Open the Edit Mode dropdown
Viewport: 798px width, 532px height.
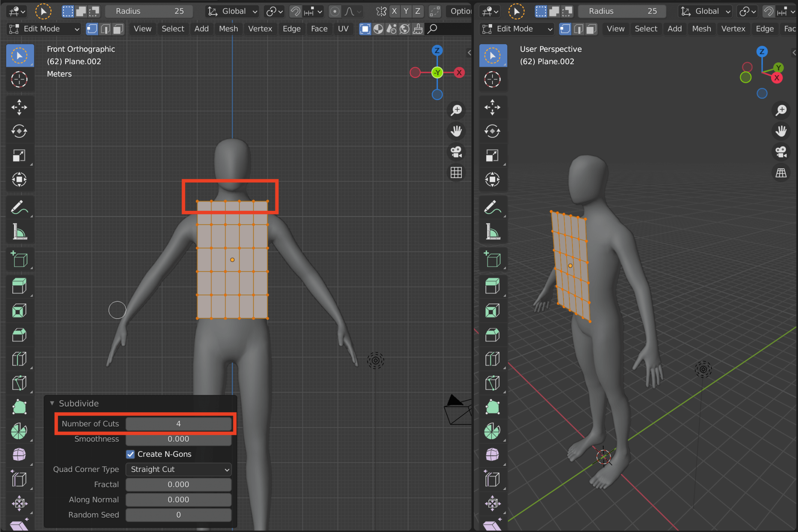tap(43, 29)
